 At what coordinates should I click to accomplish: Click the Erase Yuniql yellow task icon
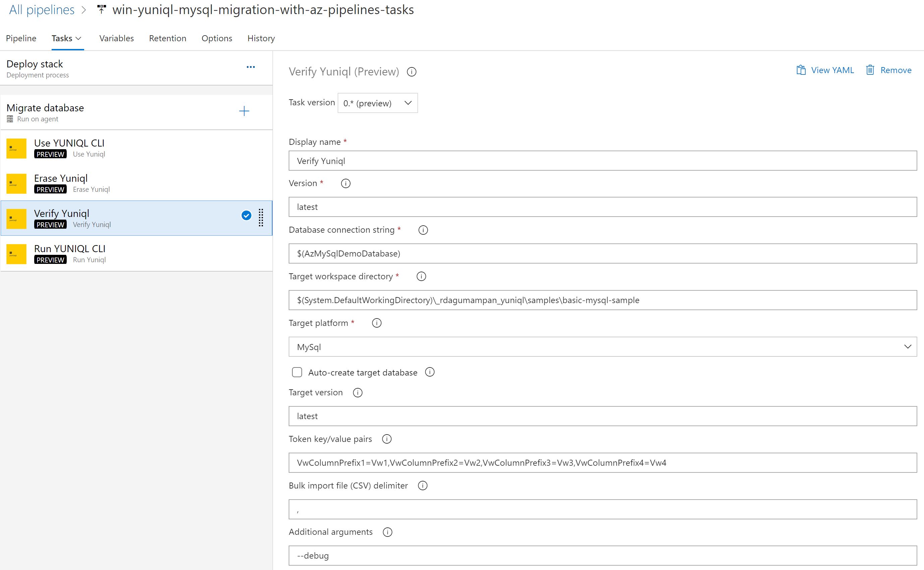pos(16,184)
